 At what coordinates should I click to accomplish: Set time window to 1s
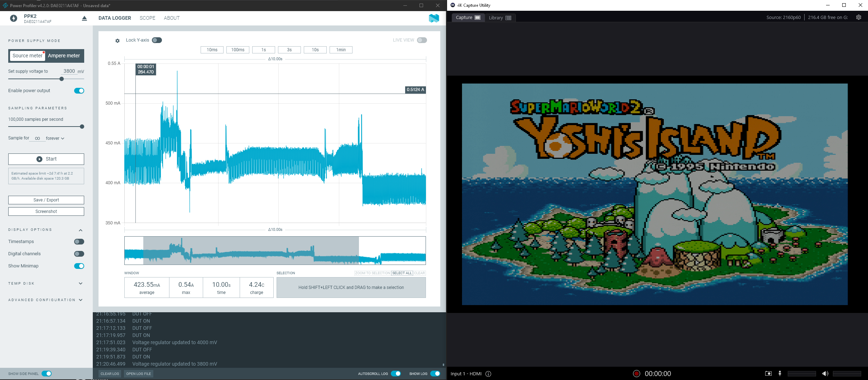pos(264,50)
